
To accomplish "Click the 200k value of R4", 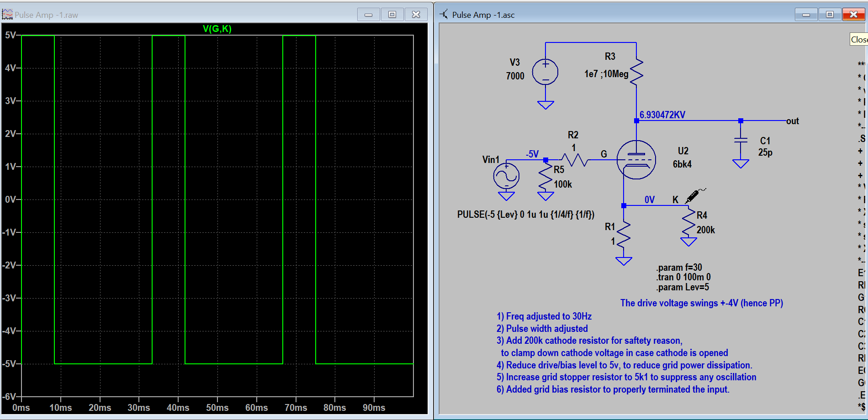I will pos(706,230).
